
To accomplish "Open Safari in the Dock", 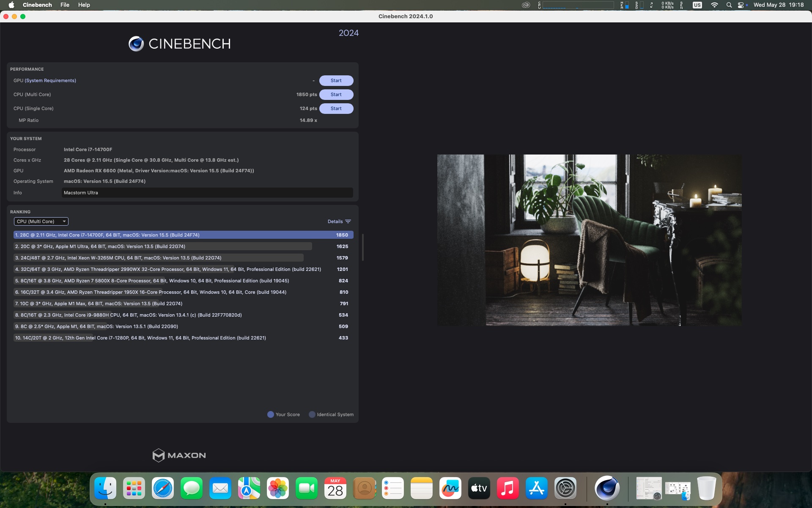I will tap(163, 488).
